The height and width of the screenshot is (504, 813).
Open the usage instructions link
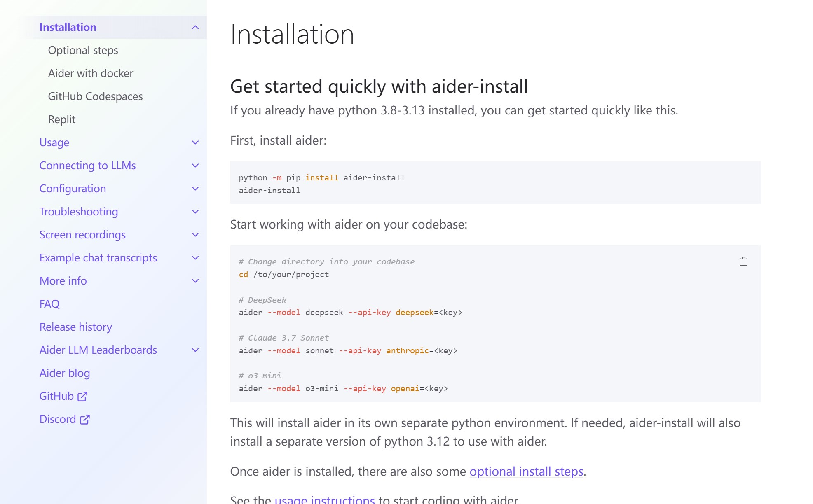click(324, 500)
